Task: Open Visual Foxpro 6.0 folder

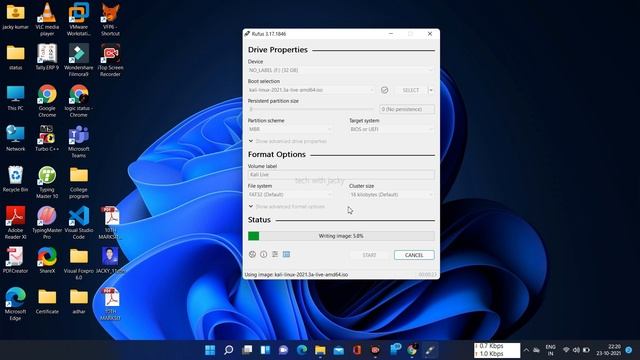Action: [x=78, y=263]
